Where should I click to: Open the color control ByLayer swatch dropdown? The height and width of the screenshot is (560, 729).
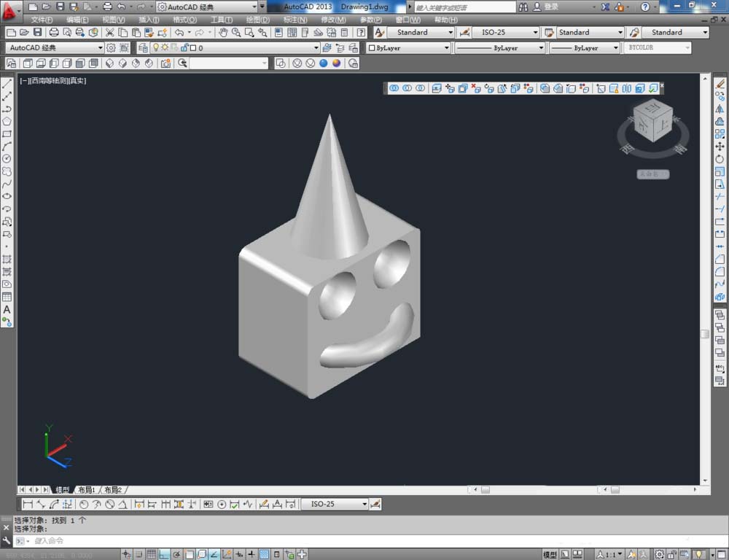[409, 47]
